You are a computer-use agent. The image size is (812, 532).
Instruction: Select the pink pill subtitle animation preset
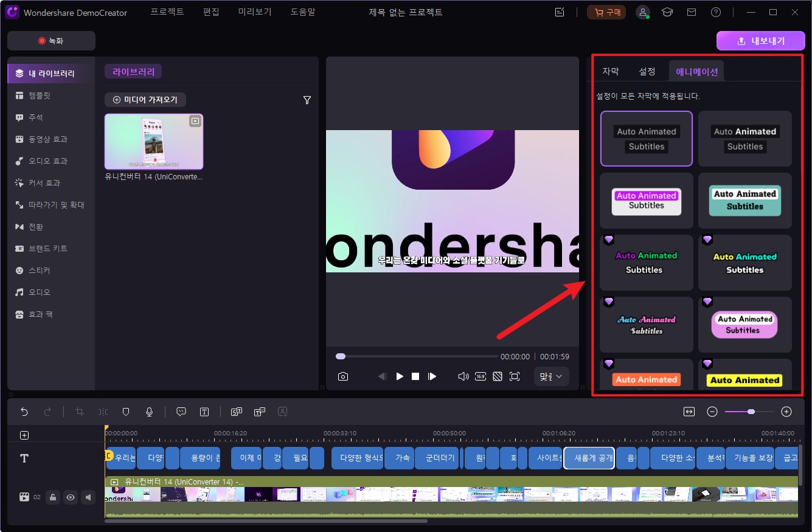tap(745, 325)
